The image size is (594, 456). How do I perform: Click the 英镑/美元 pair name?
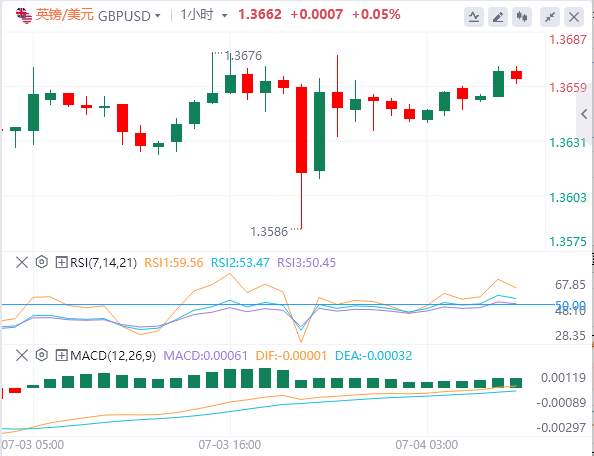tap(64, 15)
